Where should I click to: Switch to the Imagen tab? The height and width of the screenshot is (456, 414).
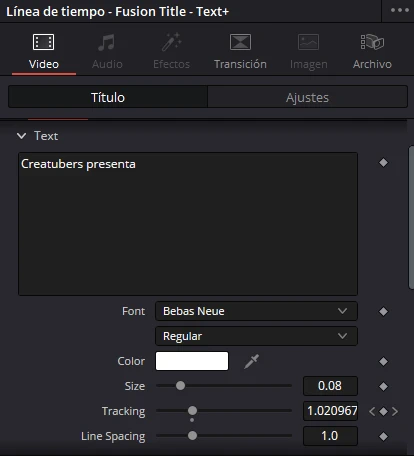pyautogui.click(x=308, y=51)
